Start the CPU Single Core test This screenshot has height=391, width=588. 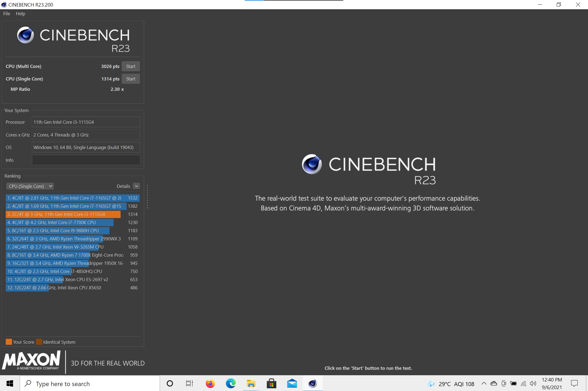coord(130,79)
